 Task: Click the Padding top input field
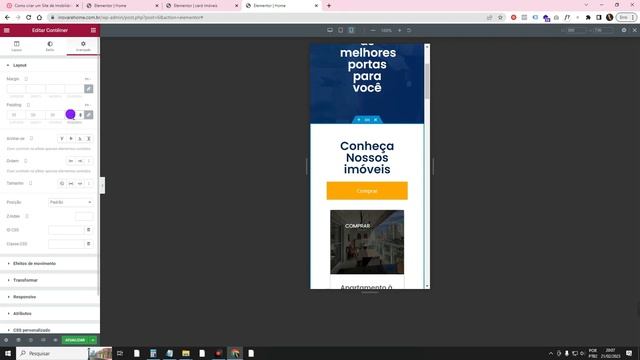pyautogui.click(x=16, y=115)
